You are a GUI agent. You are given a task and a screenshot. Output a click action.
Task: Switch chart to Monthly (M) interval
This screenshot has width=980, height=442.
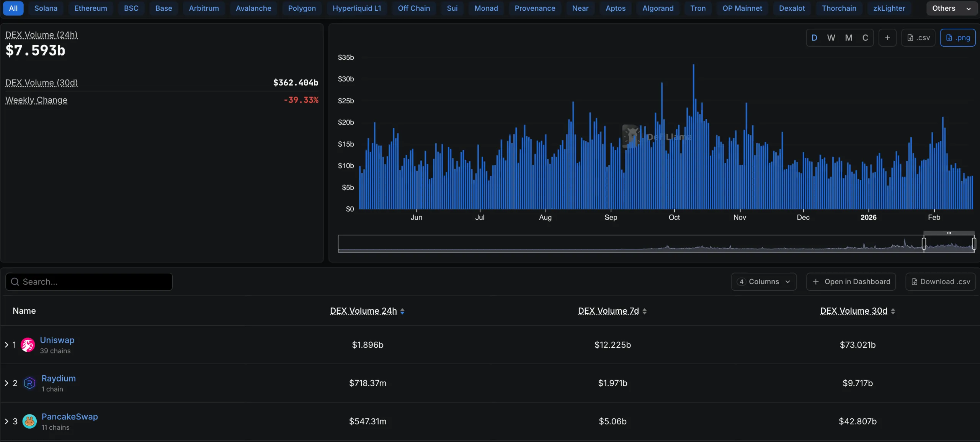(849, 38)
